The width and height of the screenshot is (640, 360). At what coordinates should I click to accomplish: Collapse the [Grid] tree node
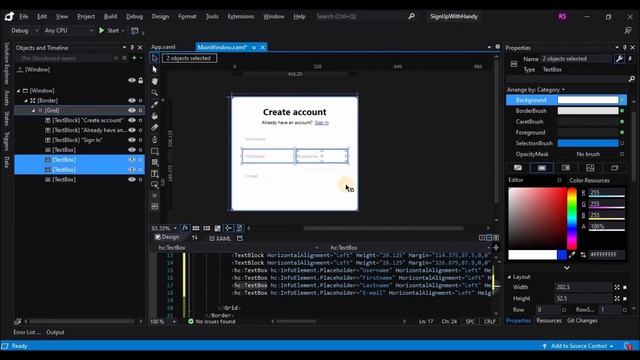tap(33, 110)
